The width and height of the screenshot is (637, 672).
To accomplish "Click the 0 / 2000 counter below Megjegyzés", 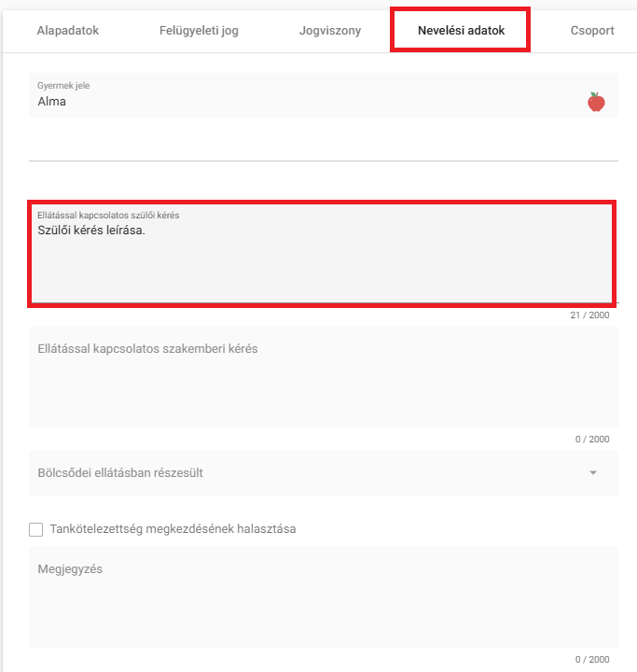I will click(x=592, y=660).
